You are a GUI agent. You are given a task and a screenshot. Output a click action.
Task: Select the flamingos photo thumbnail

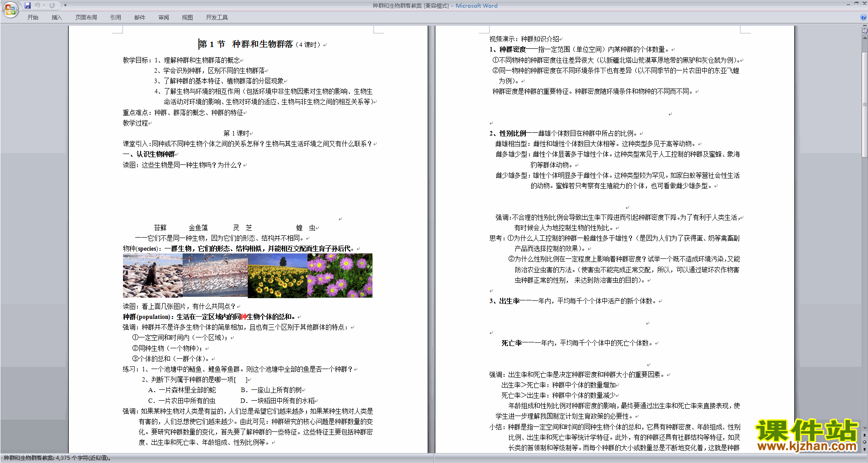click(x=215, y=276)
